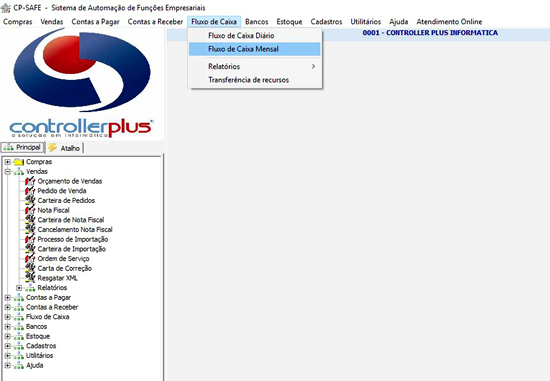Click the yellow Compras folder icon
Viewport: 550px width, 381px height.
tap(19, 162)
